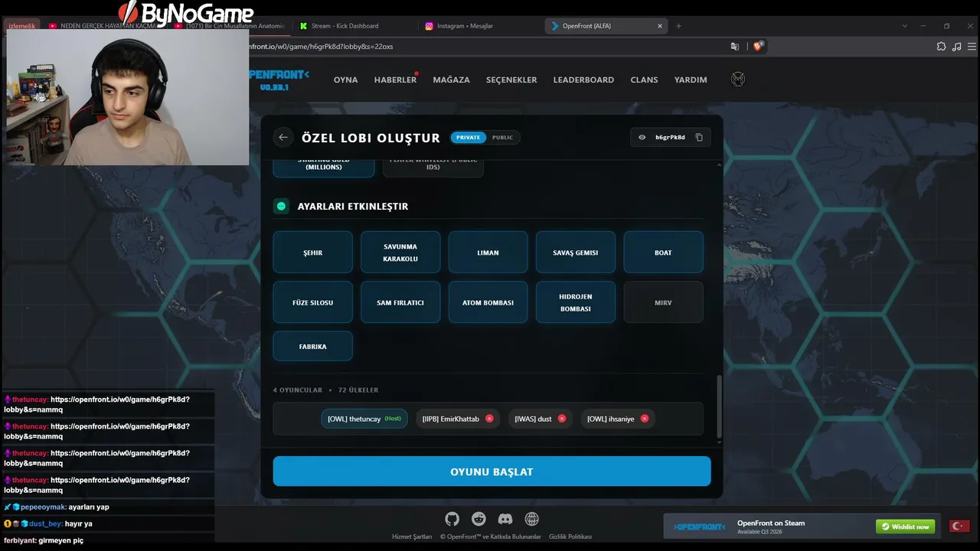This screenshot has height=551, width=980.
Task: Open the LEADERBOARD page
Action: (583, 80)
